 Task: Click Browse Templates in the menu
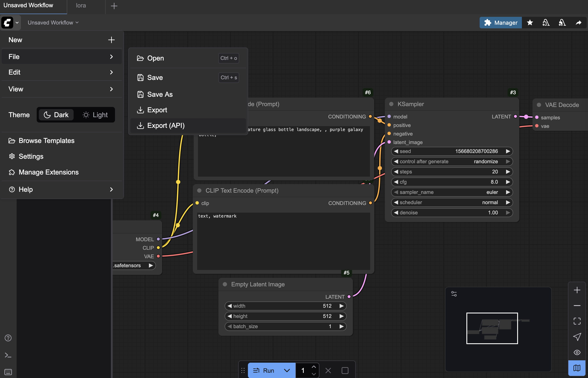tap(47, 141)
